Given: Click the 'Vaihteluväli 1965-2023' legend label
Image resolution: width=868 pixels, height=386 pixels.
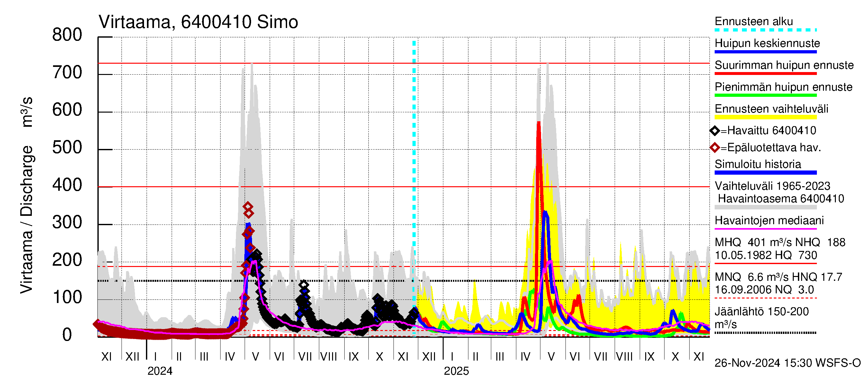Looking at the screenshot, I should pos(772,186).
